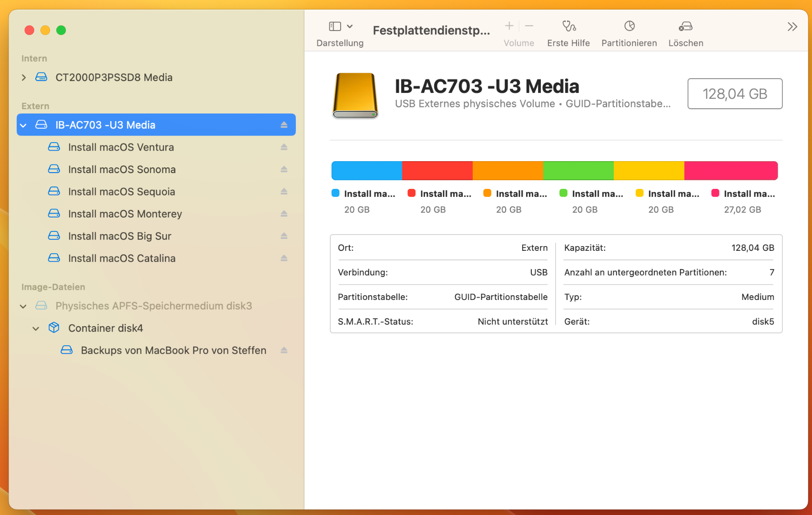
Task: Show more toolbar items via double chevron
Action: tap(792, 27)
